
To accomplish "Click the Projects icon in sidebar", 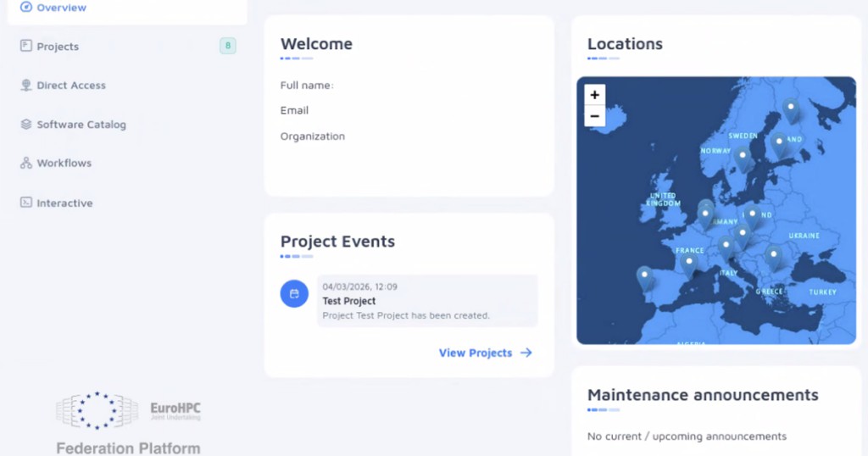I will 26,46.
